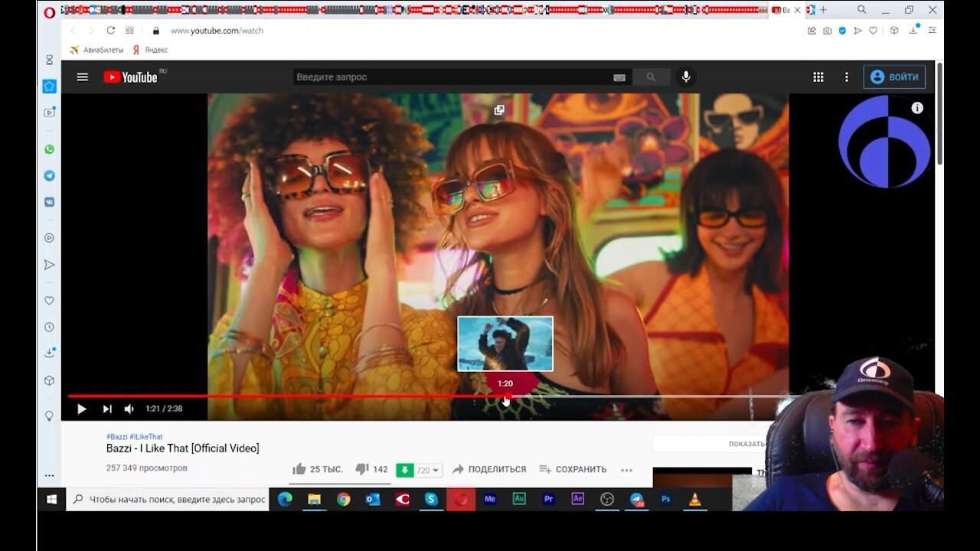Click the green download arrow button
The width and height of the screenshot is (980, 551).
coord(404,470)
